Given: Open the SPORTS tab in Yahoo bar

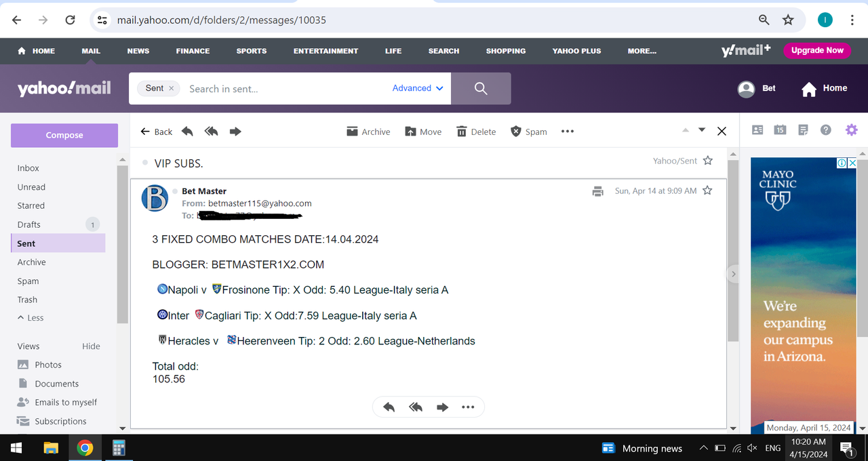Looking at the screenshot, I should pyautogui.click(x=252, y=51).
